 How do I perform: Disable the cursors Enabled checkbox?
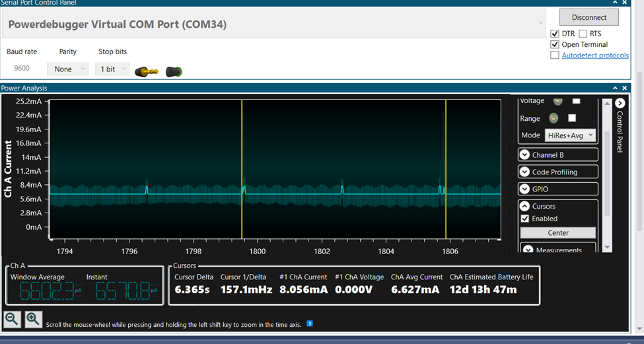(525, 219)
